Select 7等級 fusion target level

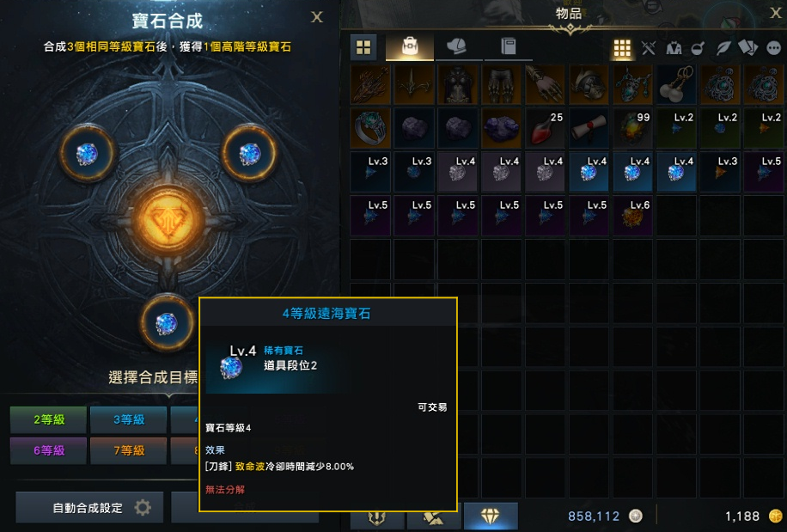(x=129, y=450)
